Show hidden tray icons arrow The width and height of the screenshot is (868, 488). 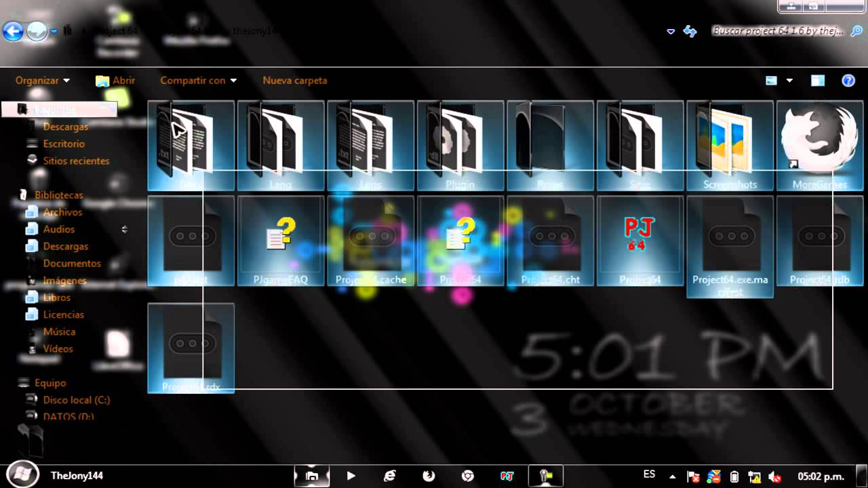tap(672, 476)
